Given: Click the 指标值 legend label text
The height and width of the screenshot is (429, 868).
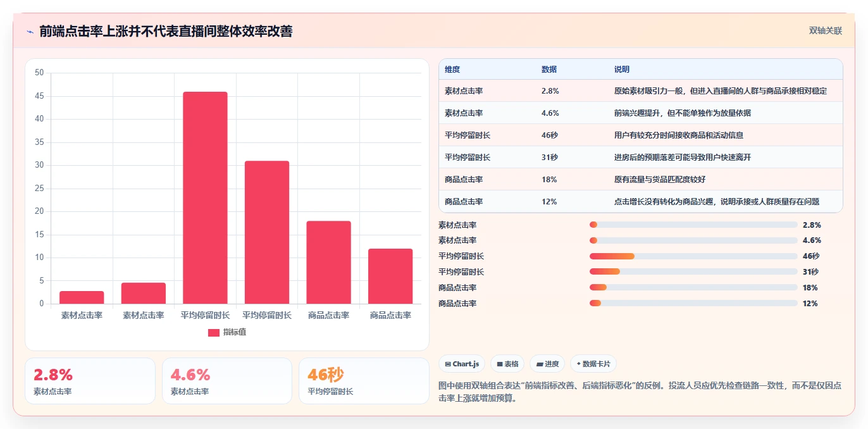Looking at the screenshot, I should 235,332.
